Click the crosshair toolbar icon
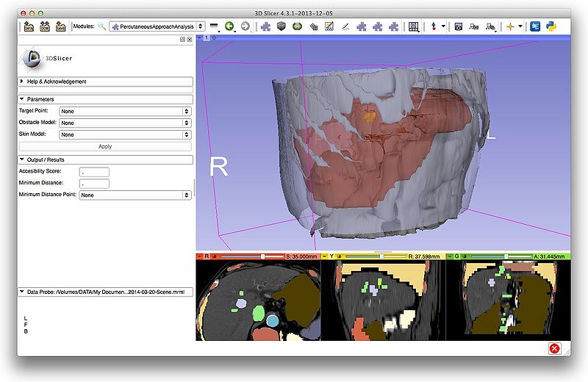This screenshot has width=588, height=382. tap(510, 26)
